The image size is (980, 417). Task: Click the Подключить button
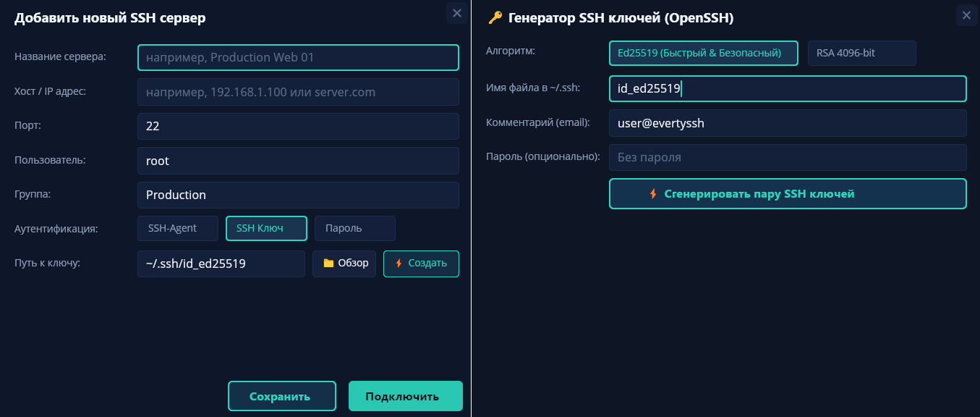406,396
